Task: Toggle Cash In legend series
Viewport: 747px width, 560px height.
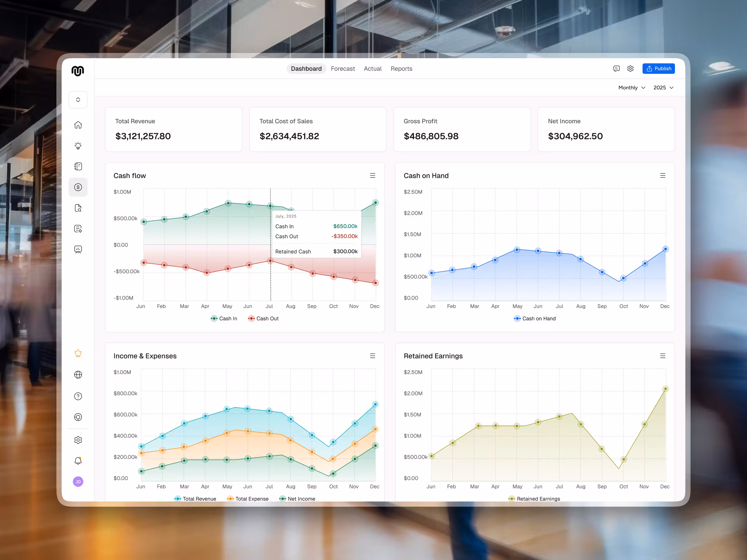Action: click(x=224, y=318)
